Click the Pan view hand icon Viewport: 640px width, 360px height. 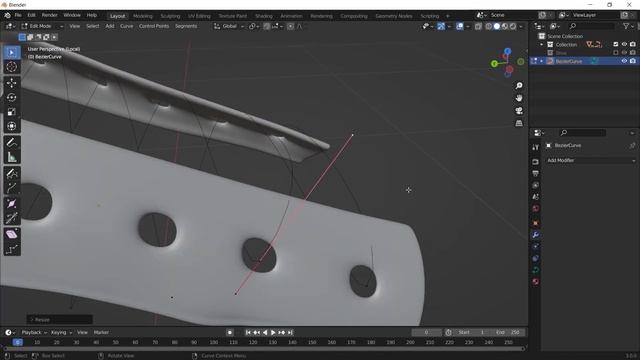tap(519, 98)
